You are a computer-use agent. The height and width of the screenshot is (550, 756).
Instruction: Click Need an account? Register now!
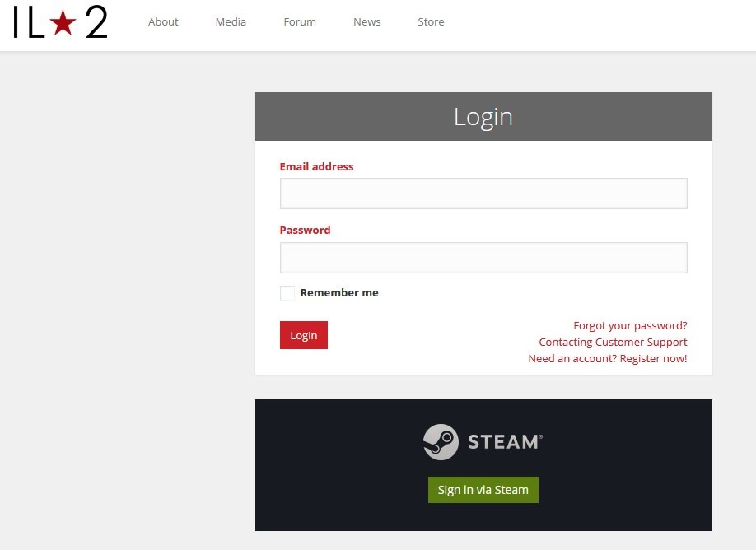click(607, 359)
